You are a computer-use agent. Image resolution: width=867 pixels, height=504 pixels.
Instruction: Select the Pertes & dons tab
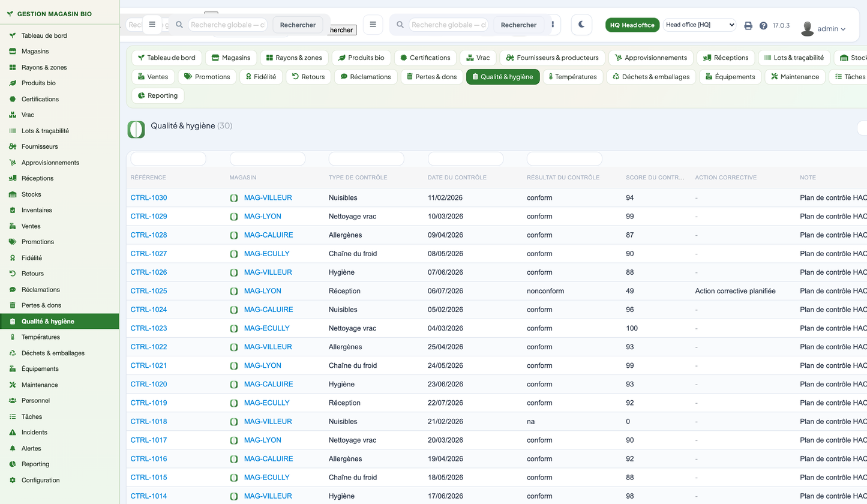(x=431, y=77)
